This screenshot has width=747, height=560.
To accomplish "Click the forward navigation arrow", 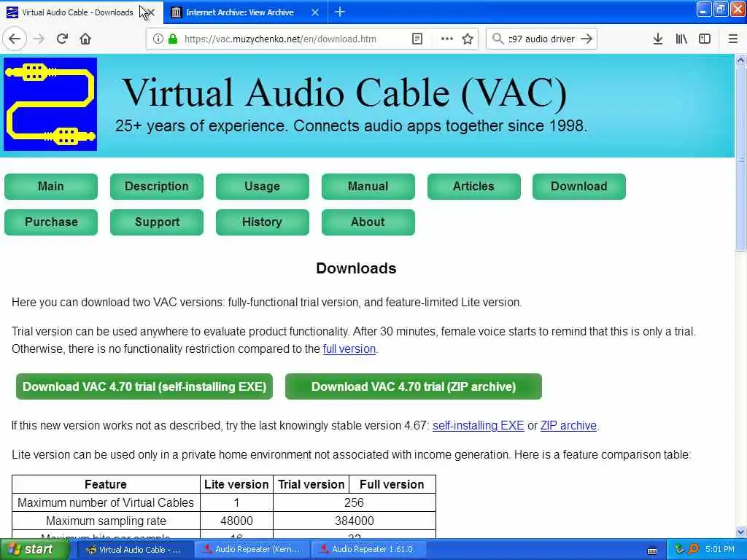I will [x=39, y=39].
